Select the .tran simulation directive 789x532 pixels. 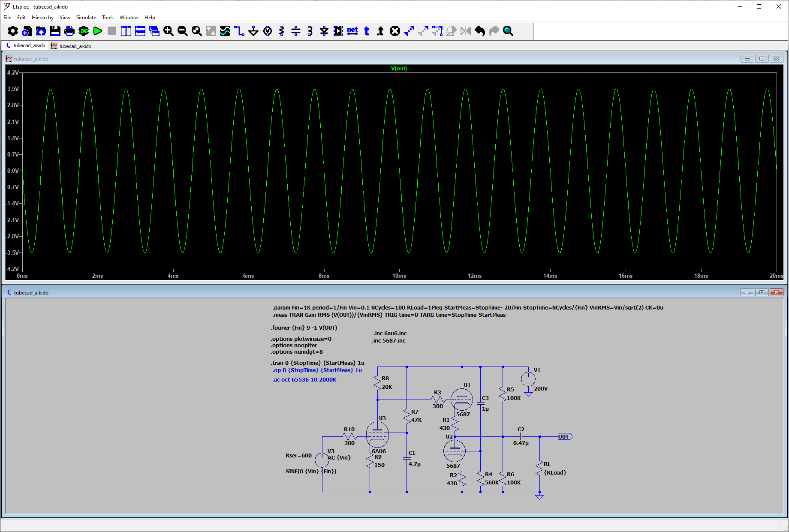[317, 363]
